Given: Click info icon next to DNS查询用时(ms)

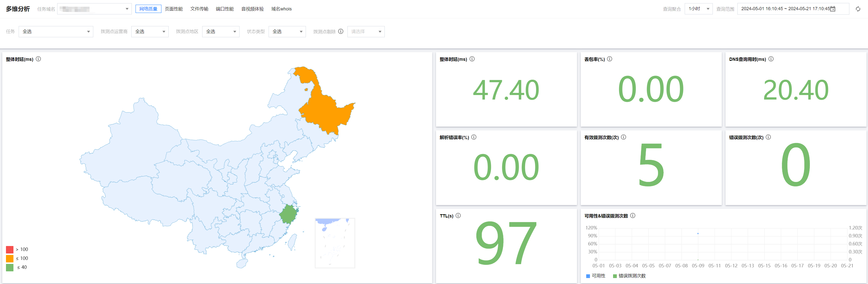Looking at the screenshot, I should [771, 59].
